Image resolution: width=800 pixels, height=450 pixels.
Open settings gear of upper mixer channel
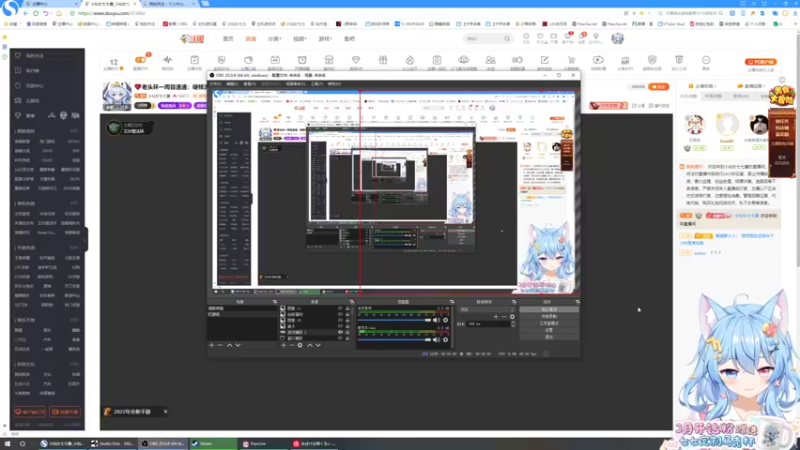coord(445,320)
